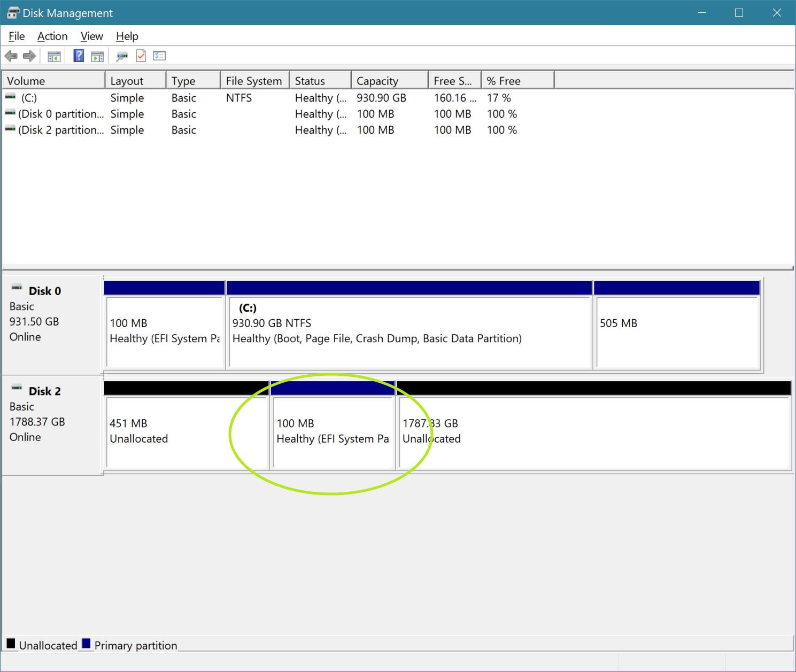
Task: Open the View menu
Action: point(91,36)
